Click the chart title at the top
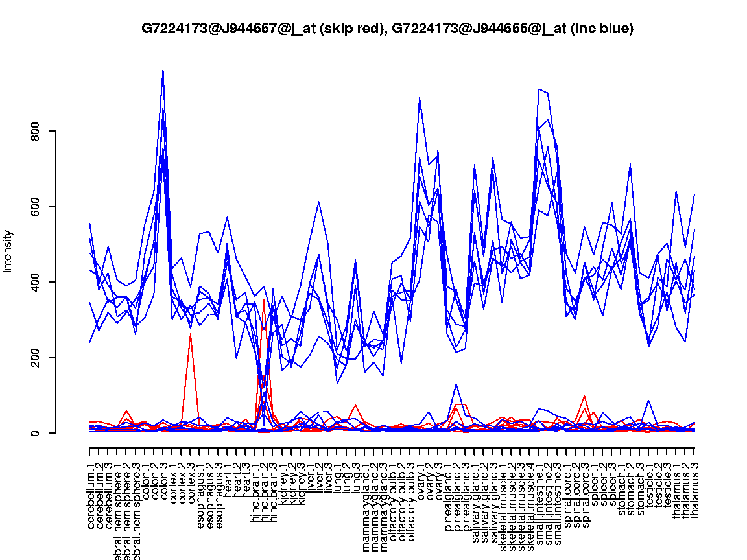 click(387, 29)
